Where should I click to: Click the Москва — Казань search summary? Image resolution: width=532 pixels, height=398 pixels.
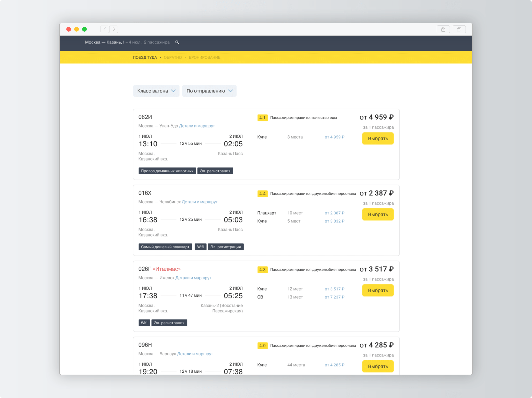tap(127, 42)
